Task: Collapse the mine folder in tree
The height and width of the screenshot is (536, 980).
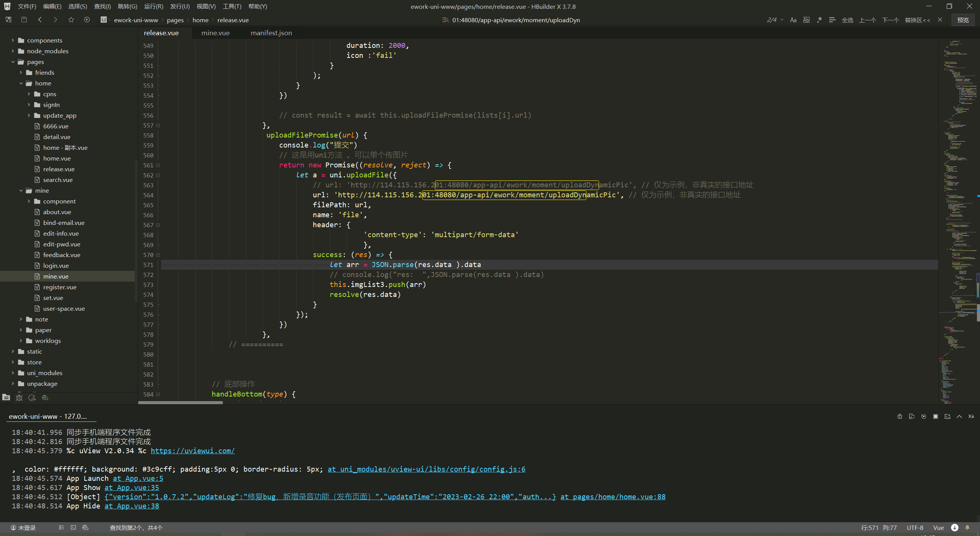Action: tap(21, 190)
